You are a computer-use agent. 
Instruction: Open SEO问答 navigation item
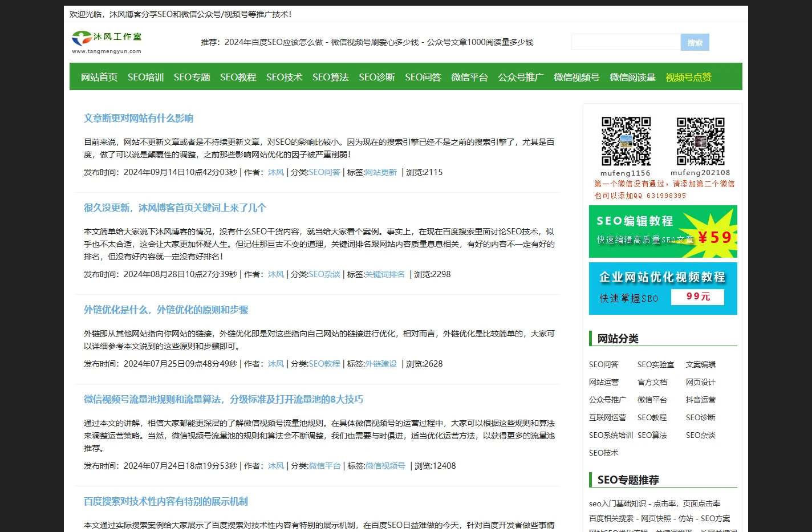point(423,77)
